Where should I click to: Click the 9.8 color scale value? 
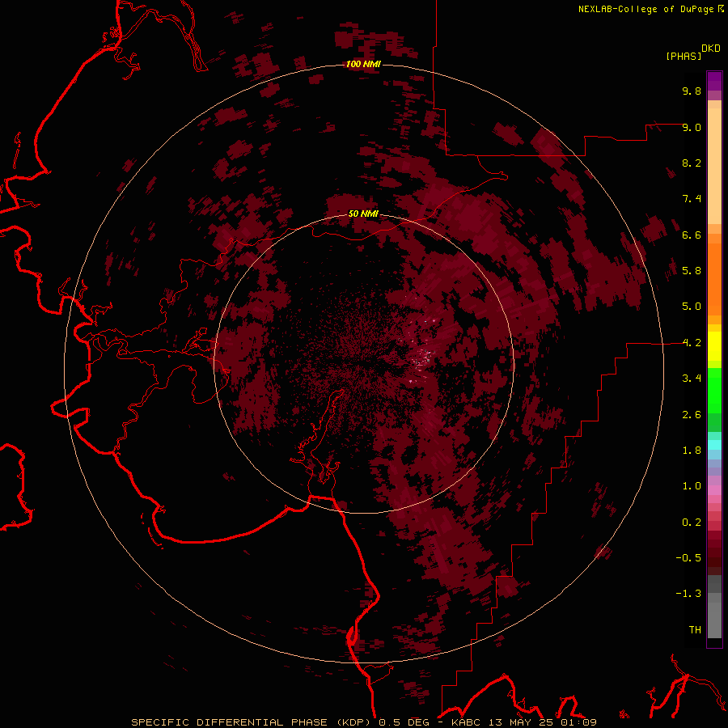(692, 91)
